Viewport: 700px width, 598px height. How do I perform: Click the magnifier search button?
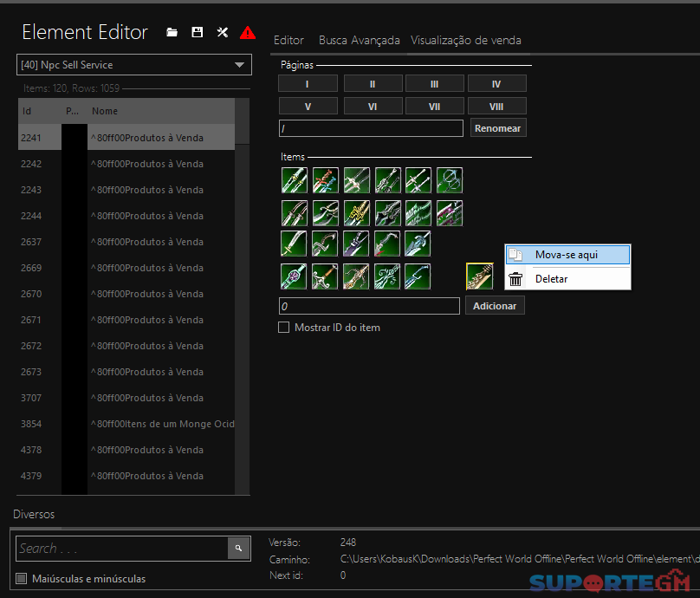click(x=238, y=548)
